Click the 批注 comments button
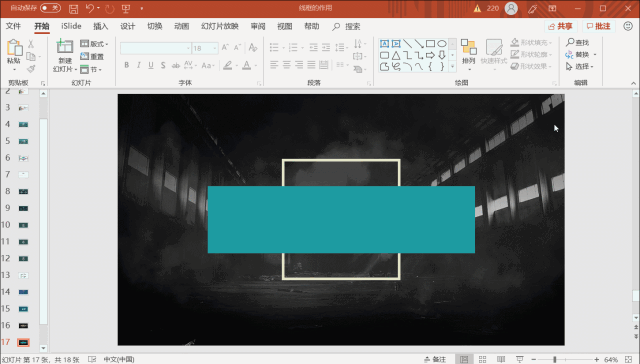The height and width of the screenshot is (364, 640). pos(598,26)
